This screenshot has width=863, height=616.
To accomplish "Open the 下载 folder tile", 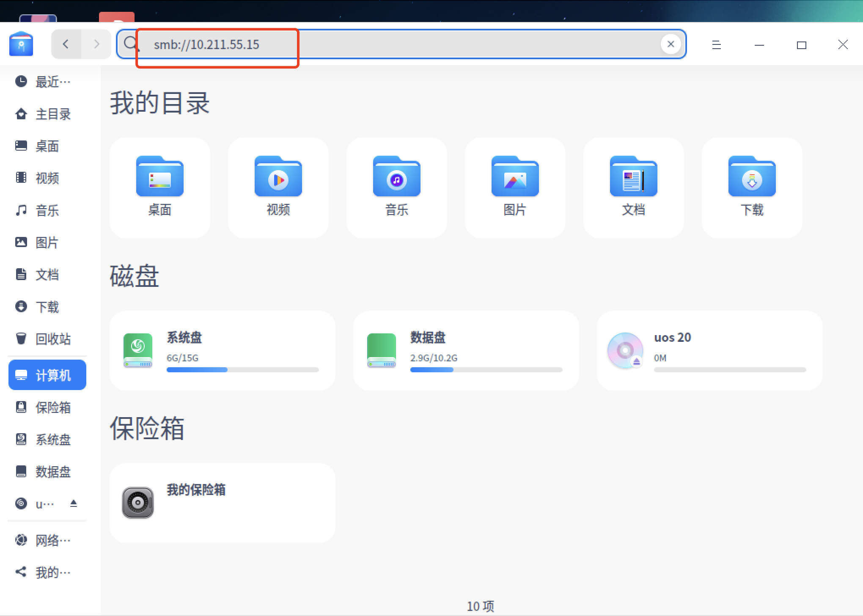I will [752, 187].
